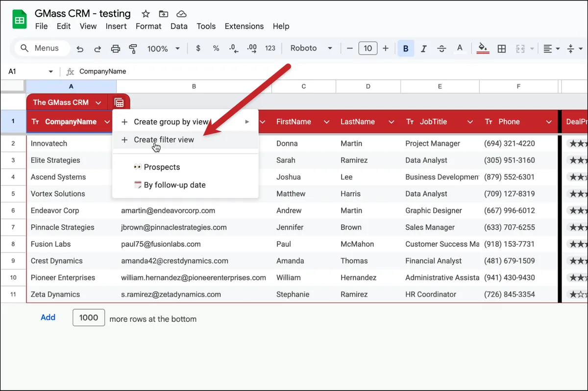Format as currency with the dollar icon

tap(198, 49)
